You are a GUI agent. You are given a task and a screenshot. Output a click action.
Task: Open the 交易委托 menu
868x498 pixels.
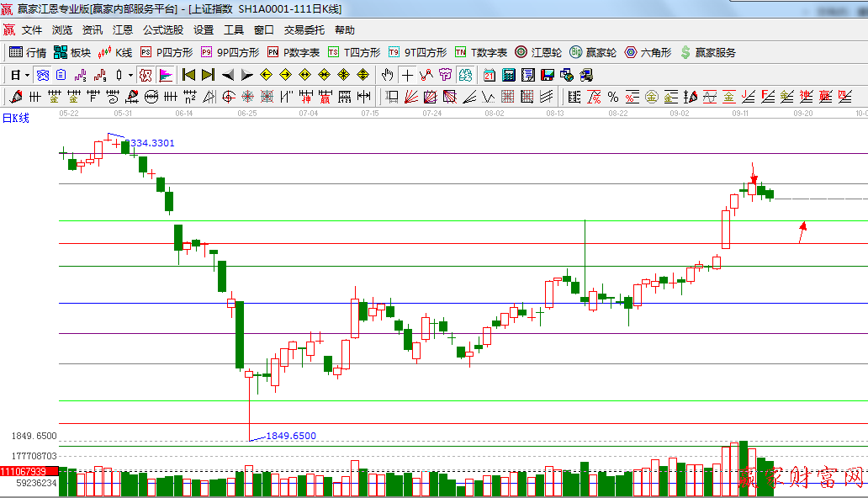(x=304, y=29)
